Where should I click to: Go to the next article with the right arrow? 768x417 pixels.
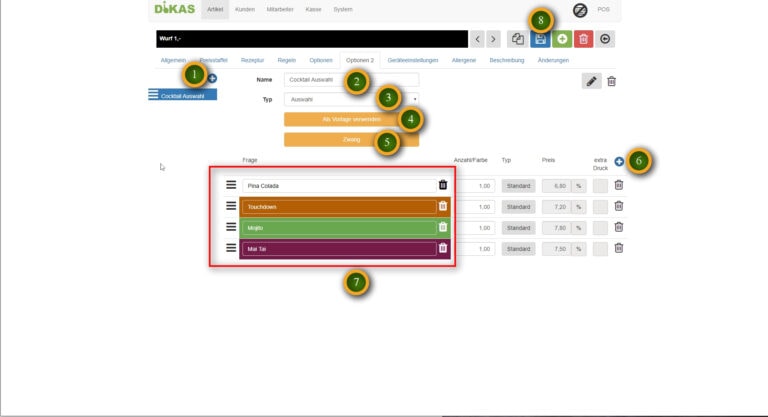click(x=493, y=39)
